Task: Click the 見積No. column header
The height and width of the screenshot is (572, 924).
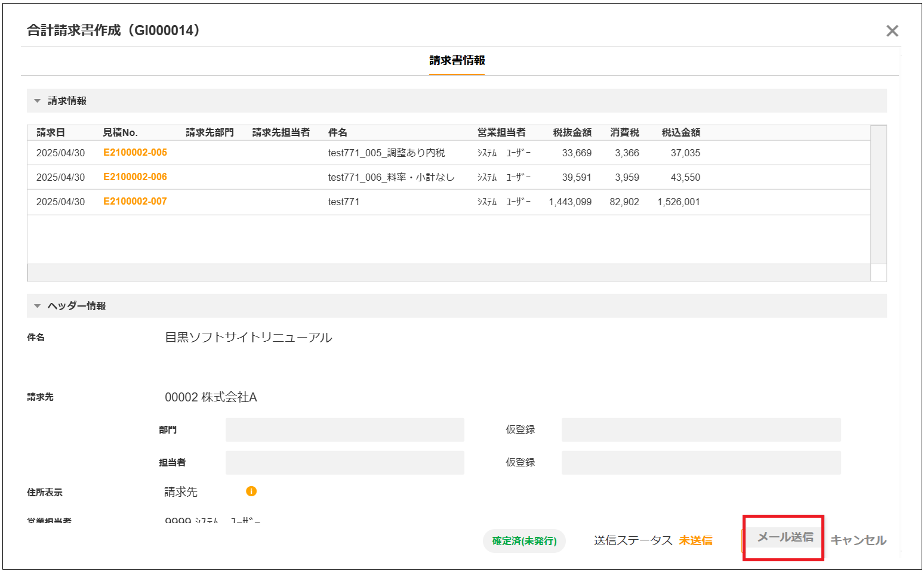Action: (120, 132)
